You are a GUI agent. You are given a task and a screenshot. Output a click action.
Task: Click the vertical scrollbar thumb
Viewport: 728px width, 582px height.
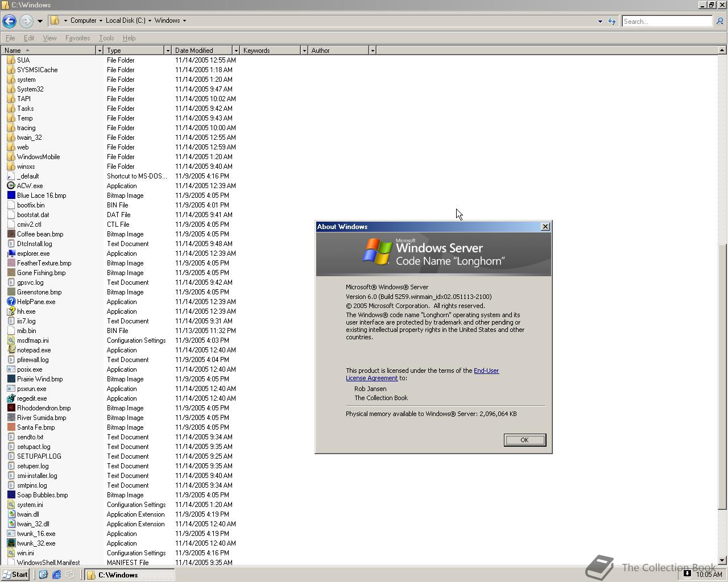pos(722,376)
